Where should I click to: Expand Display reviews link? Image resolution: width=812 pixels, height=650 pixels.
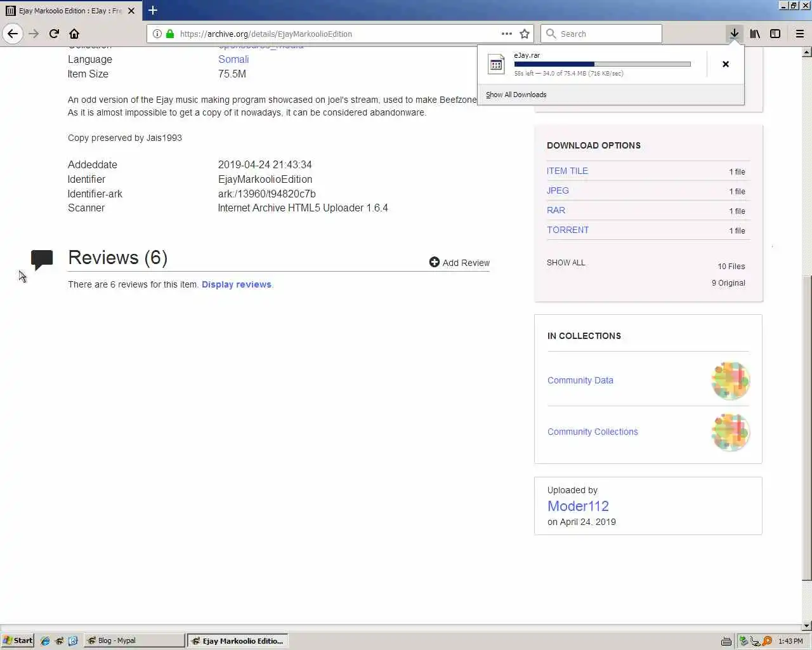point(237,284)
